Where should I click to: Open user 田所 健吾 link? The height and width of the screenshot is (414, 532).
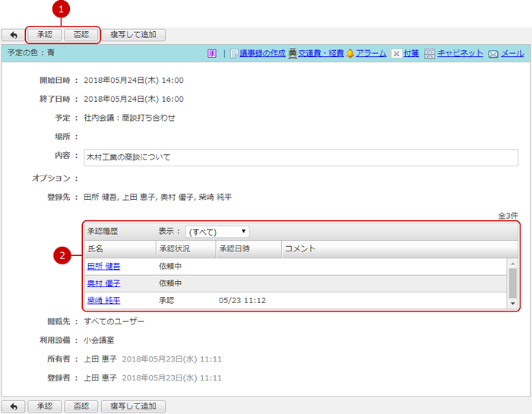(104, 267)
